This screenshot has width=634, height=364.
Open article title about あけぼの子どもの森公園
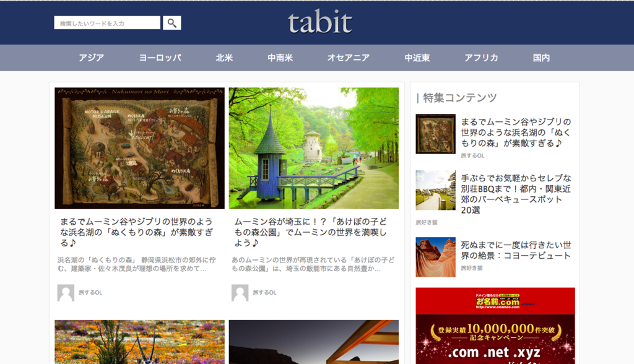tap(311, 232)
